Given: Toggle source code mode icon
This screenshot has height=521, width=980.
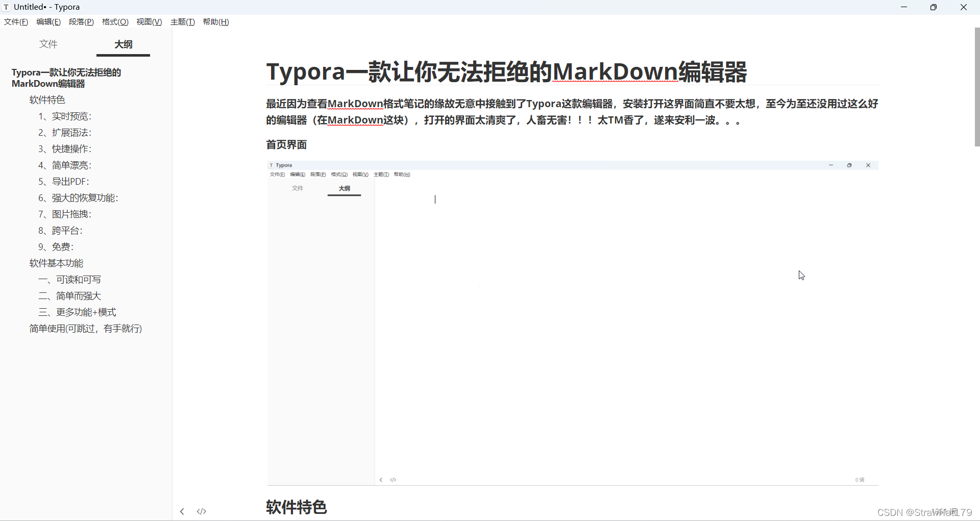Looking at the screenshot, I should (x=202, y=511).
